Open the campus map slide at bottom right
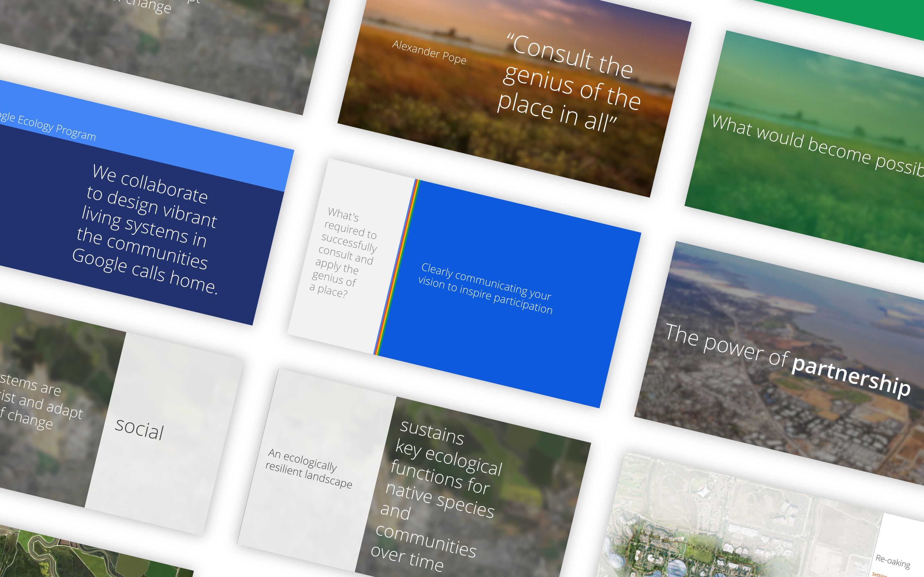924x577 pixels. coord(725,527)
